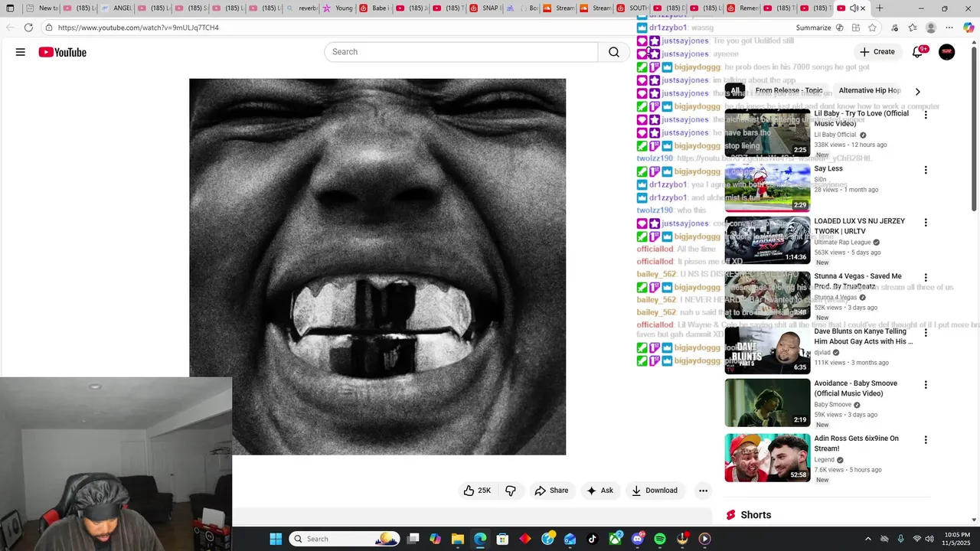The width and height of the screenshot is (980, 551).
Task: Show more filter chips with right chevron
Action: pyautogui.click(x=917, y=91)
